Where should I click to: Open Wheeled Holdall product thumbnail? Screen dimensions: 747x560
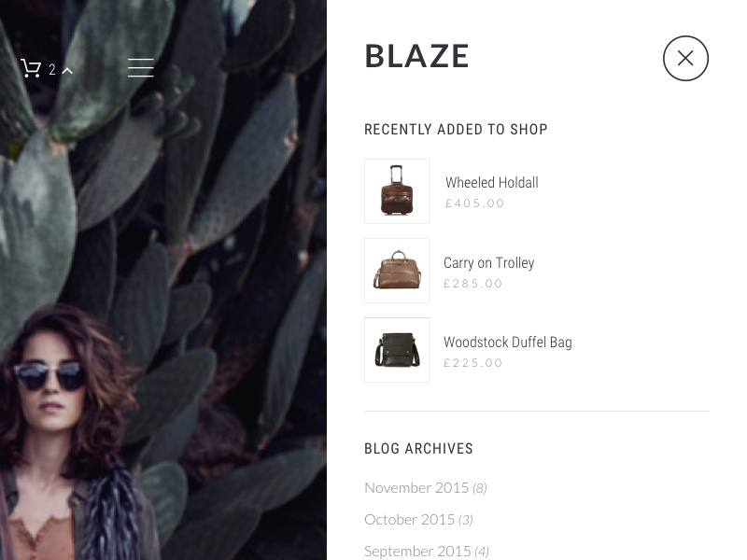coord(397,191)
